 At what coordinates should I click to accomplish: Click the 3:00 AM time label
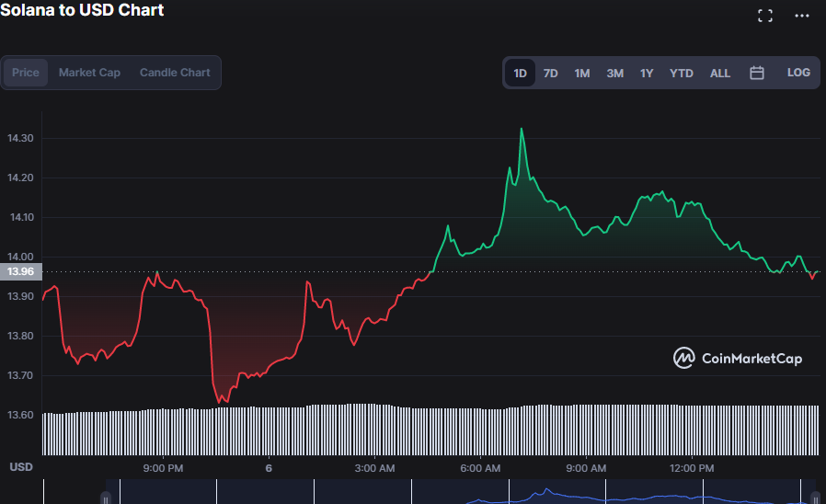coord(374,468)
